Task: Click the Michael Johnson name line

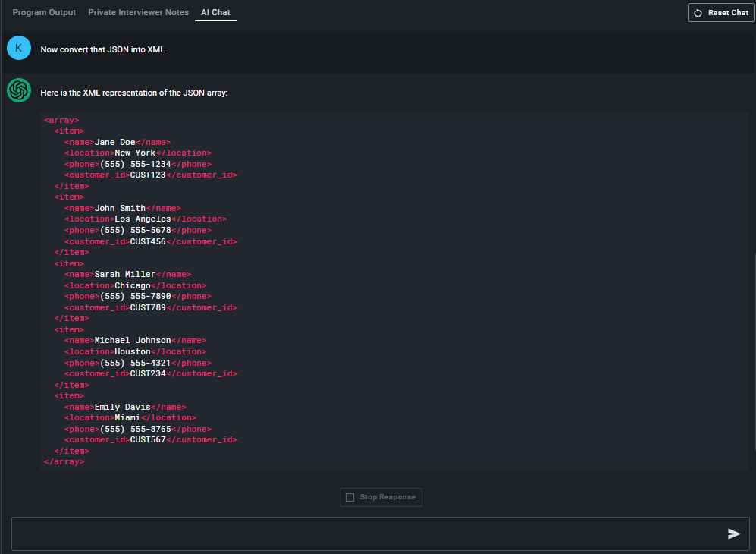Action: 134,341
